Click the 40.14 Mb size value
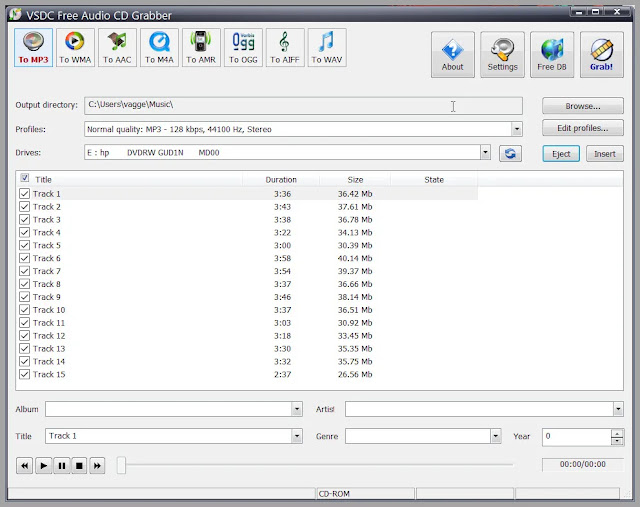Viewport: 640px width, 507px height. (x=355, y=258)
